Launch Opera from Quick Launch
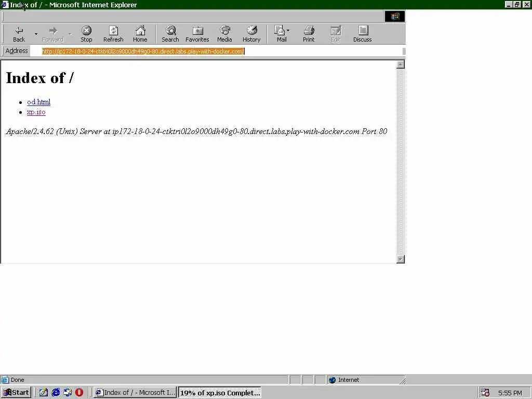This screenshot has width=532, height=399. pos(79,393)
